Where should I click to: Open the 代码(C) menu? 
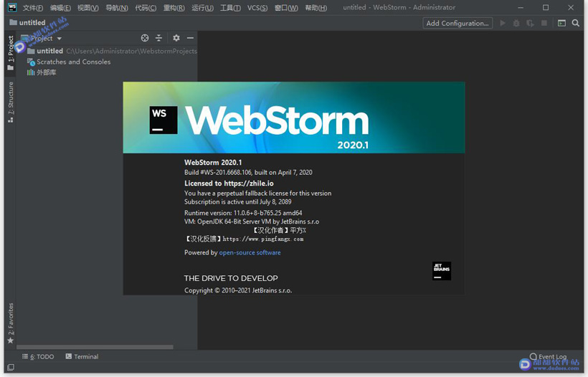[x=146, y=7]
